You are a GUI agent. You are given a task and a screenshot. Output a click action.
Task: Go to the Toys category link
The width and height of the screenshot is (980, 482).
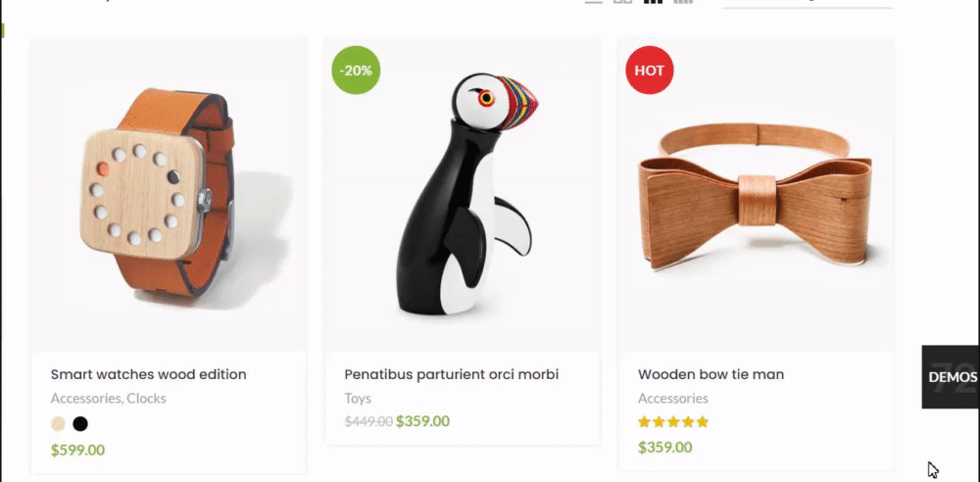tap(358, 398)
